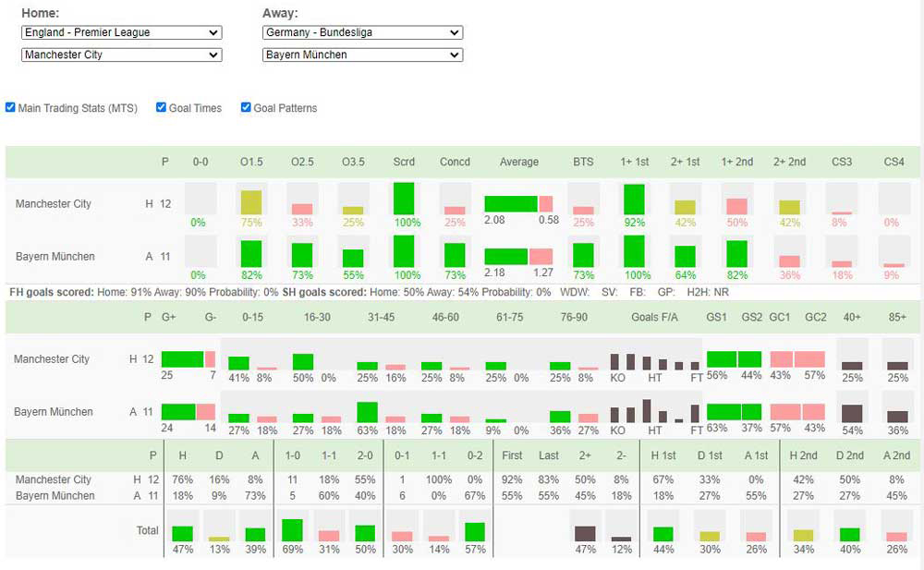Open the Bayern München team dropdown
This screenshot has width=924, height=570.
click(362, 55)
